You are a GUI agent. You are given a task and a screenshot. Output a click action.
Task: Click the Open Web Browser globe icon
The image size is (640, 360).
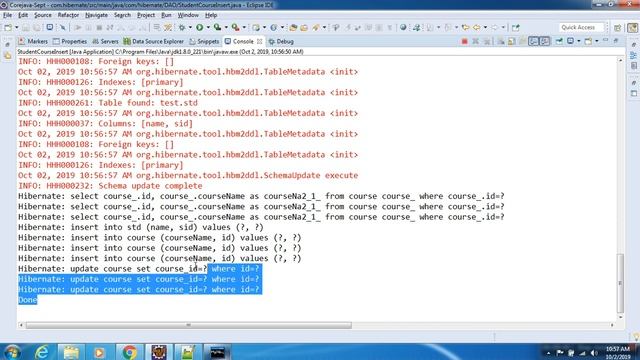pos(403,27)
